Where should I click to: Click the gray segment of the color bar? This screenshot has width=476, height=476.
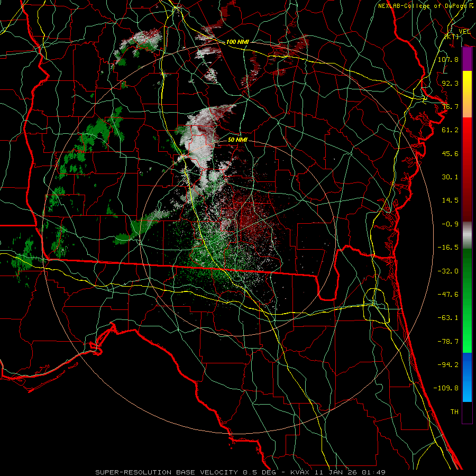(467, 234)
